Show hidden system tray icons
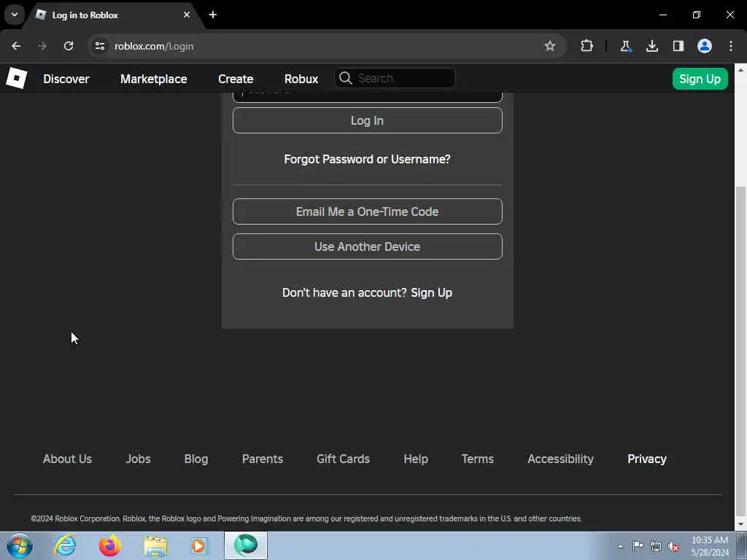The height and width of the screenshot is (560, 747). point(620,546)
